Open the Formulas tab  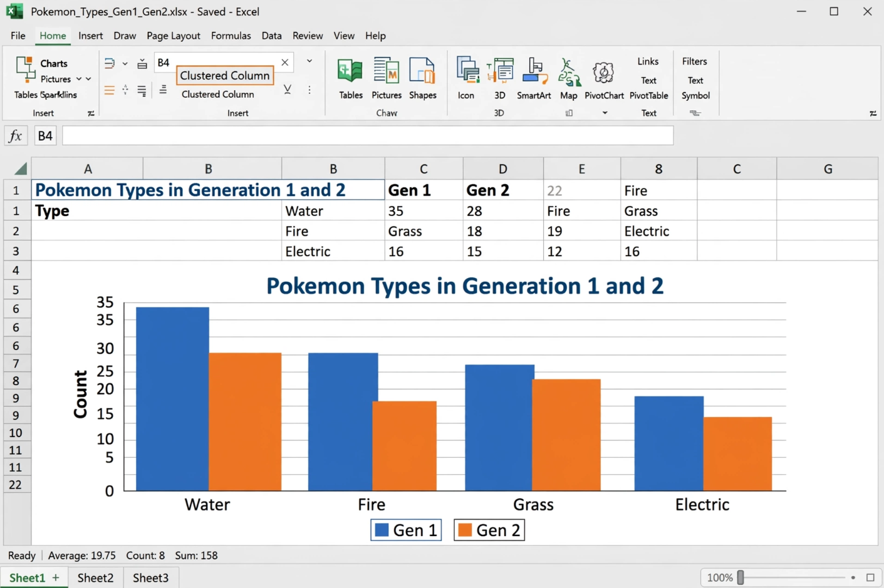click(231, 36)
